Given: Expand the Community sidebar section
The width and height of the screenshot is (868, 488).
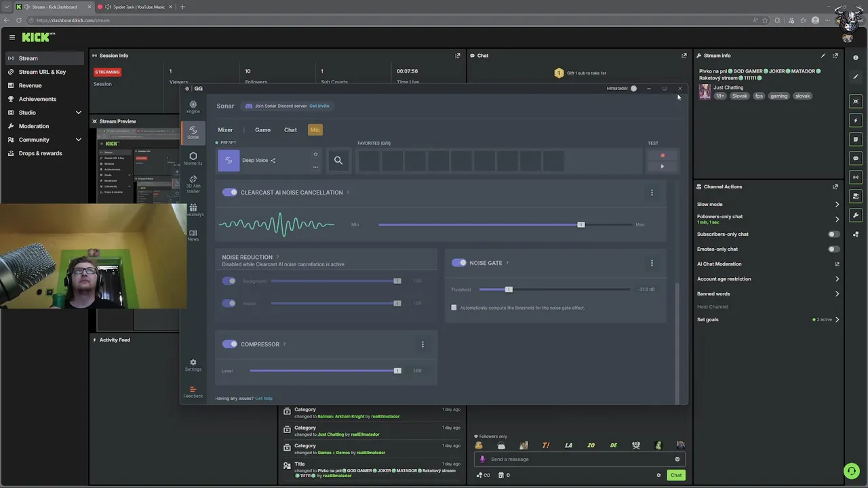Looking at the screenshot, I should tap(79, 140).
